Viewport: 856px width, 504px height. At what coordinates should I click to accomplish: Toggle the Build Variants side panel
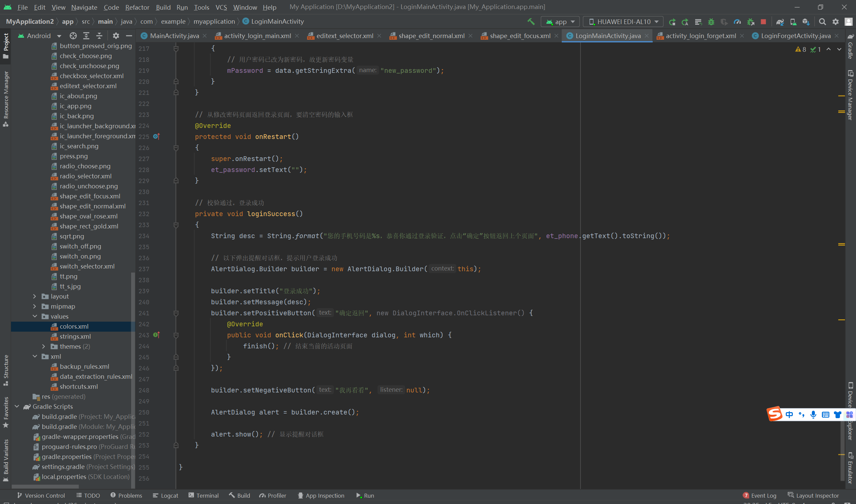6,460
